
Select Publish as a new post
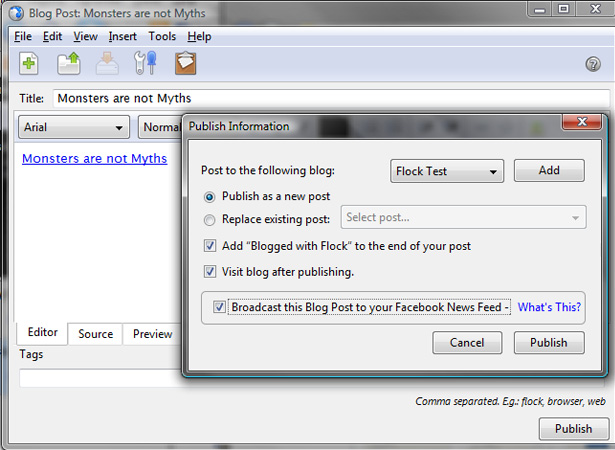click(x=209, y=197)
